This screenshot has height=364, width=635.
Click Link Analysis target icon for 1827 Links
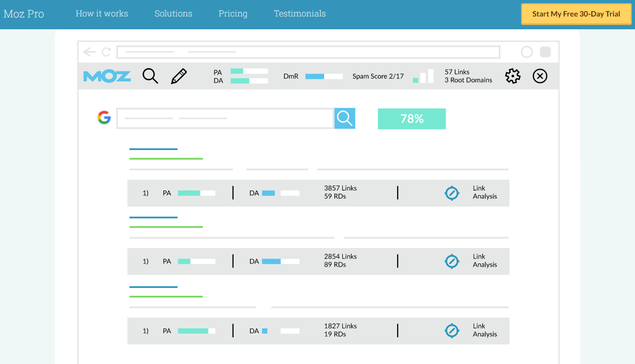point(452,331)
